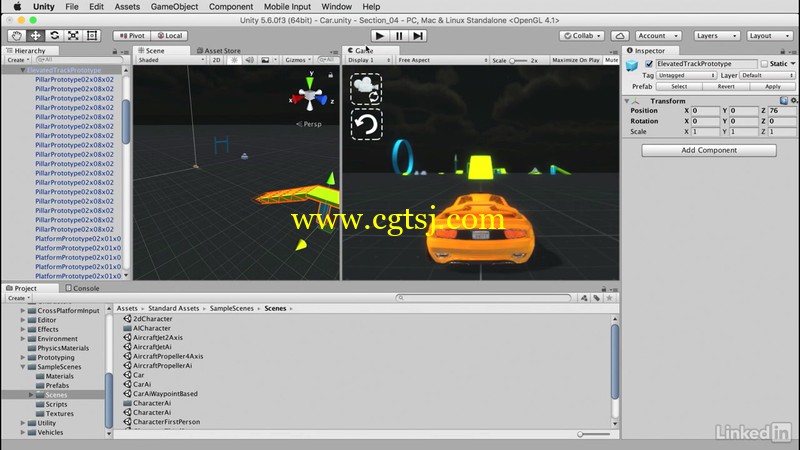Open the scene effects image icon
The image size is (800, 450).
pos(265,60)
